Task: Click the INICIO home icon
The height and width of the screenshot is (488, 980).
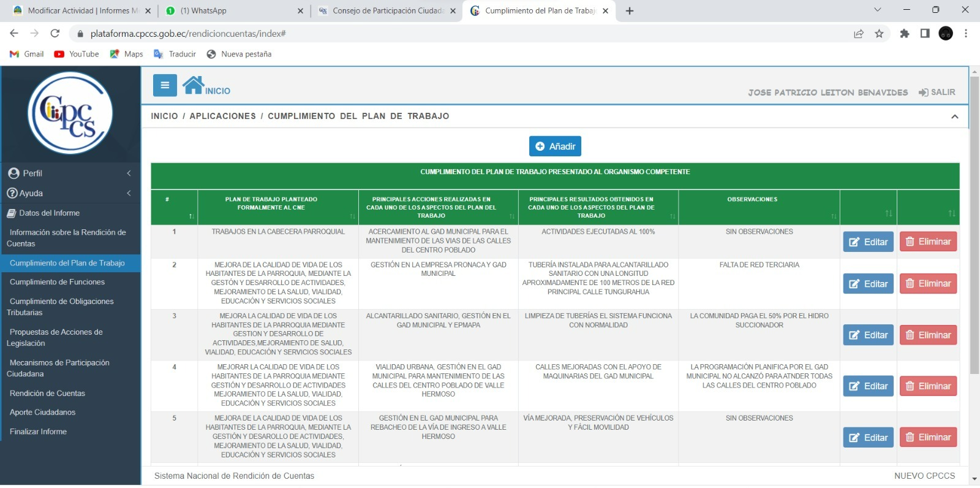Action: [x=194, y=85]
